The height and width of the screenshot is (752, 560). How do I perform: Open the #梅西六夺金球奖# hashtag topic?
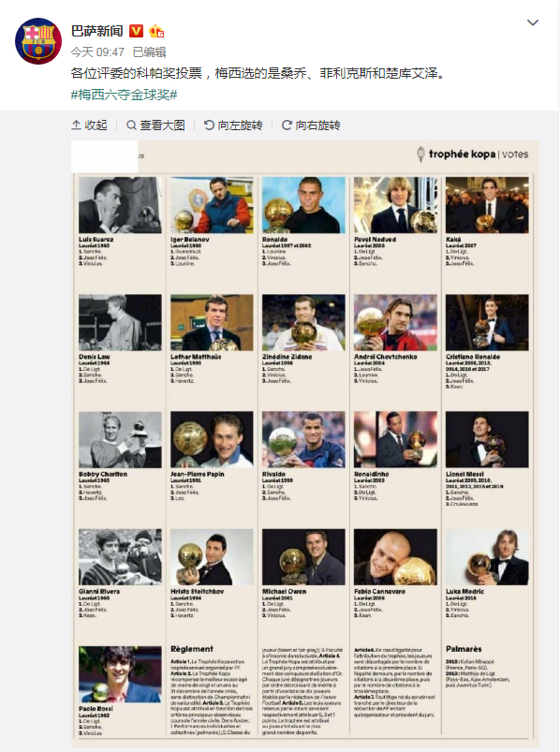pos(125,95)
